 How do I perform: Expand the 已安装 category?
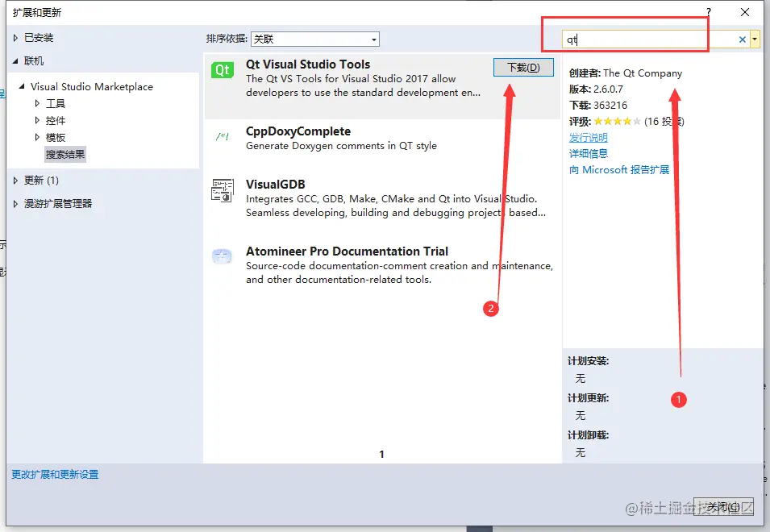click(15, 38)
